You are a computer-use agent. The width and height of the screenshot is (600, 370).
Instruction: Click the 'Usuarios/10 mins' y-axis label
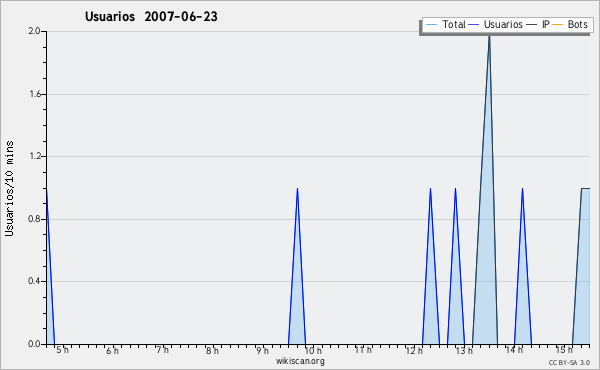pos(9,188)
